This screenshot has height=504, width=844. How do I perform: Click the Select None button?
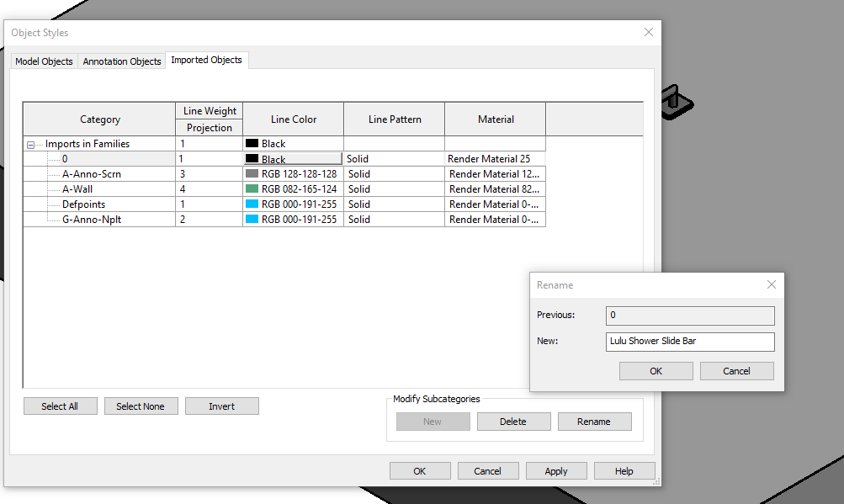point(141,406)
